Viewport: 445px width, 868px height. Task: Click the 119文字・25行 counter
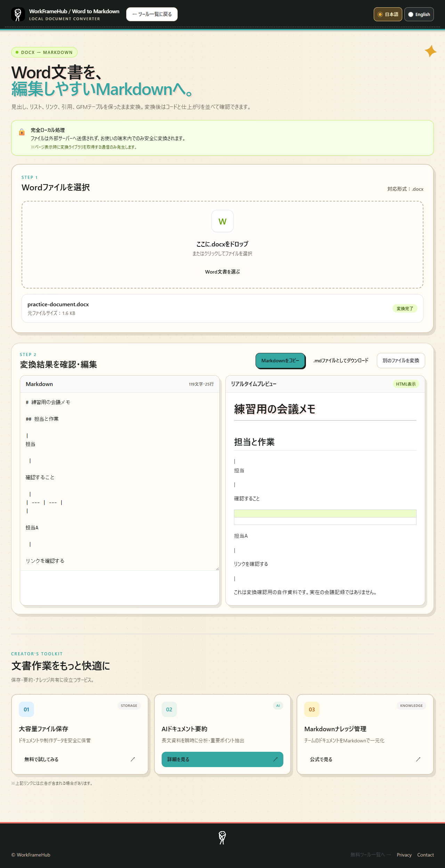[x=201, y=384]
